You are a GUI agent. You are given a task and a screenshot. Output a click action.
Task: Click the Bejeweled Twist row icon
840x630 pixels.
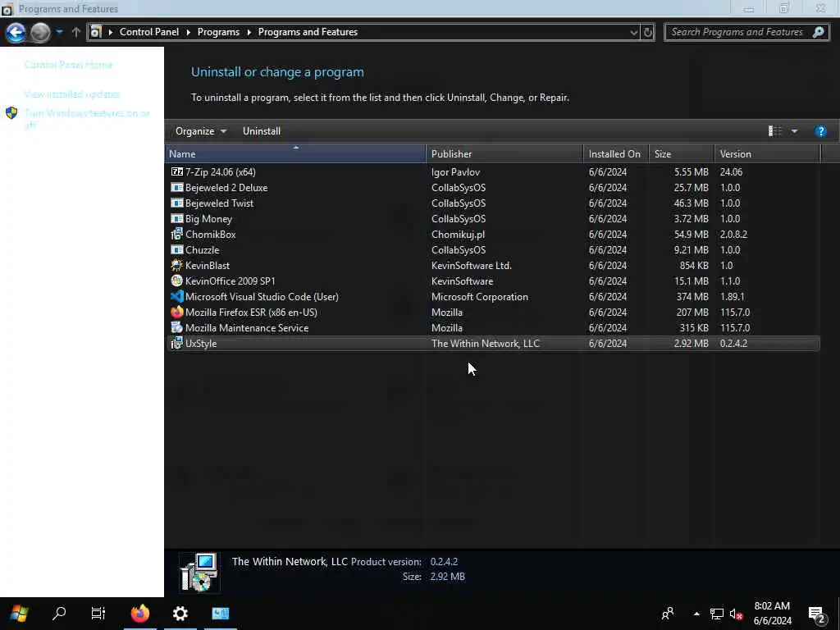[x=177, y=203]
